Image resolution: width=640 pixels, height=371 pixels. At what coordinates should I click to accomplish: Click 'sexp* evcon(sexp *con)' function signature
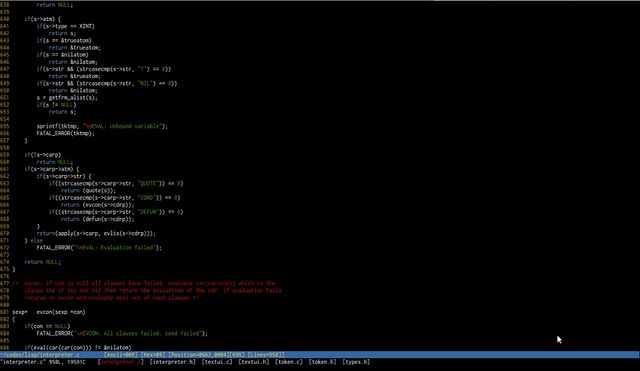coord(49,312)
